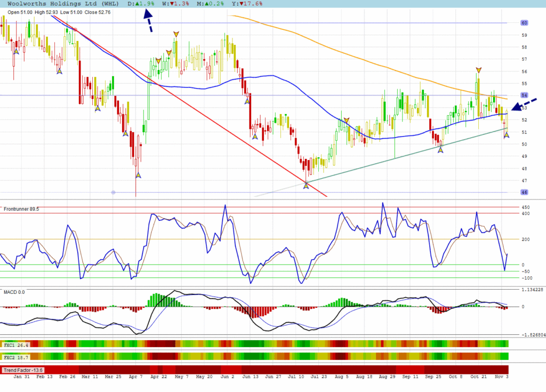The height and width of the screenshot is (392, 546).
Task: Select the buy marker on late-September trendline touch
Action: [x=440, y=150]
